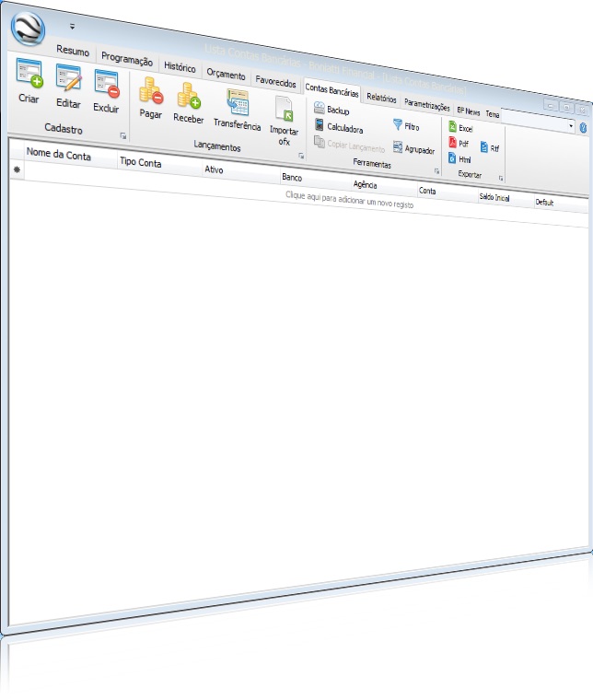This screenshot has height=700, width=593.
Task: Click the help icon at ribbon right
Action: 583,128
